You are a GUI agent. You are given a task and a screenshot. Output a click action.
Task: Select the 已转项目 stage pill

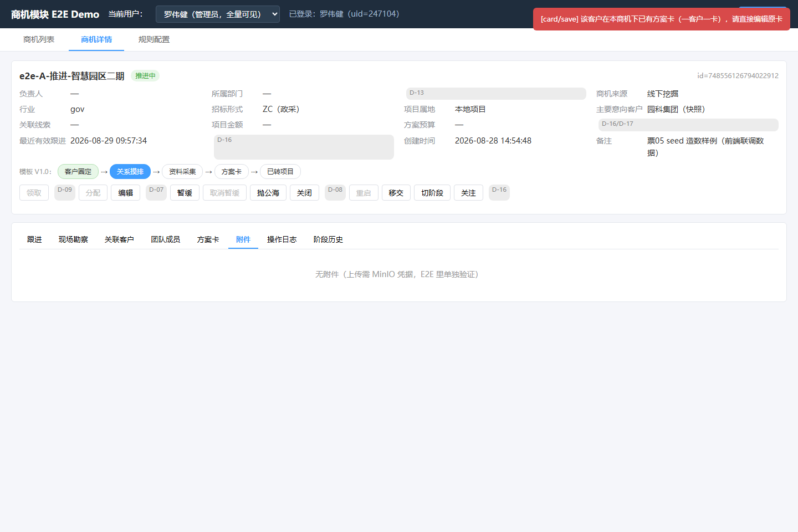(x=280, y=172)
